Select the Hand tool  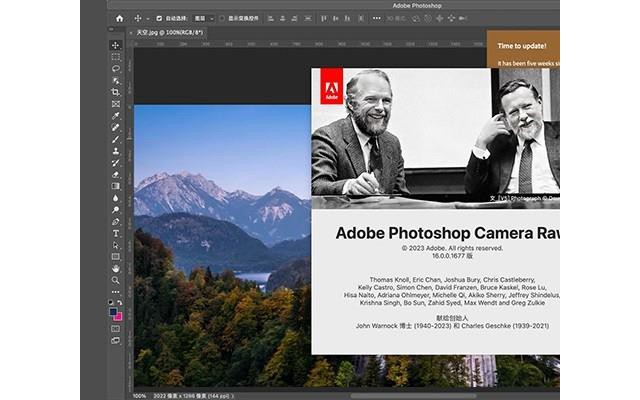click(x=116, y=269)
